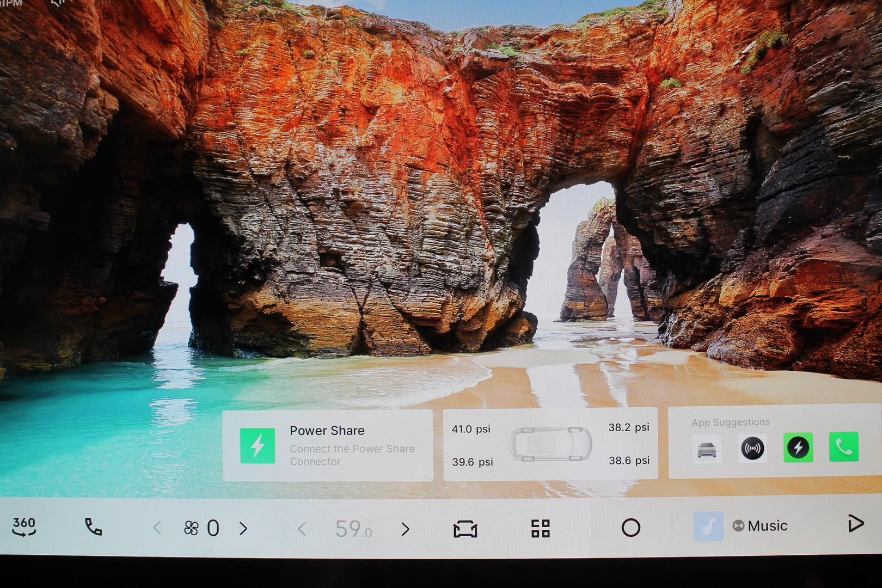This screenshot has width=882, height=588.
Task: Play music with the play button
Action: 856,524
